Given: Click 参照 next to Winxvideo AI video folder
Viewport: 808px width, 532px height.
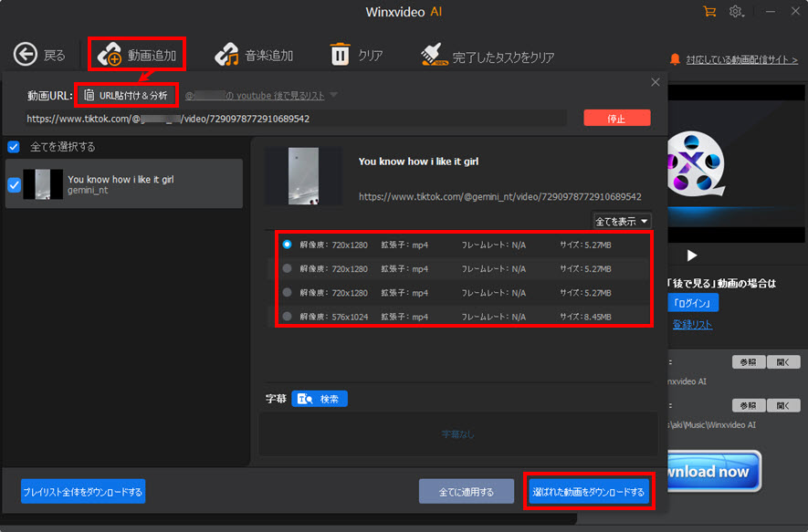Looking at the screenshot, I should tap(749, 362).
